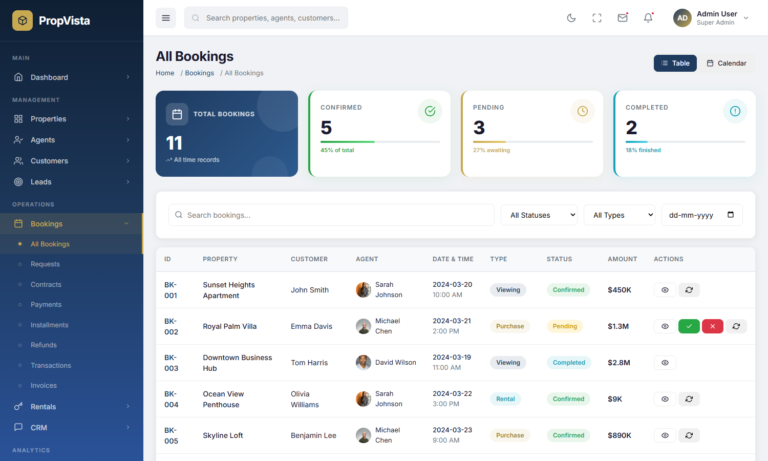Expand the Leads sidebar chevron

pos(128,182)
